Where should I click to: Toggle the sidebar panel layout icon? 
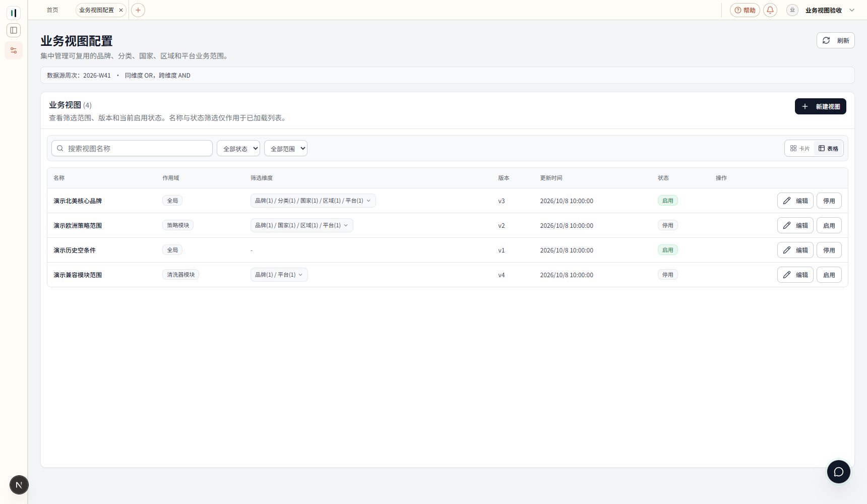click(14, 30)
